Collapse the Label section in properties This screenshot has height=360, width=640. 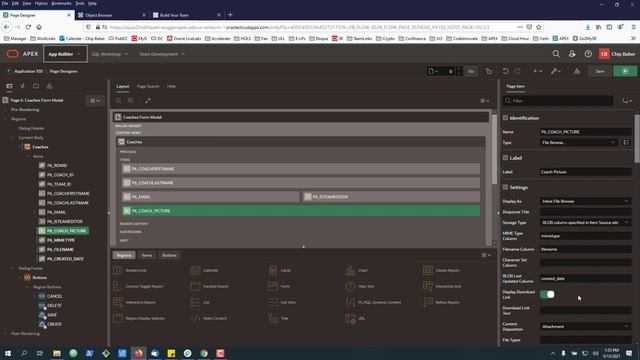pos(505,158)
